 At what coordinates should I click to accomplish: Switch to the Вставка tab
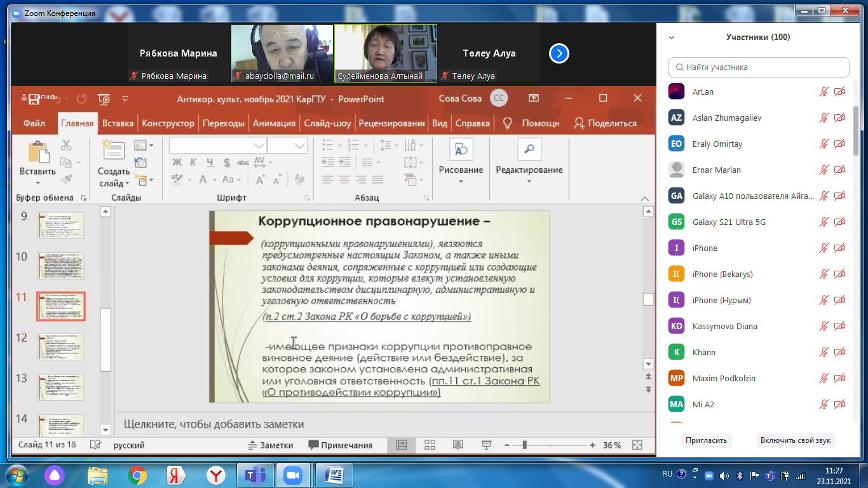click(x=118, y=123)
